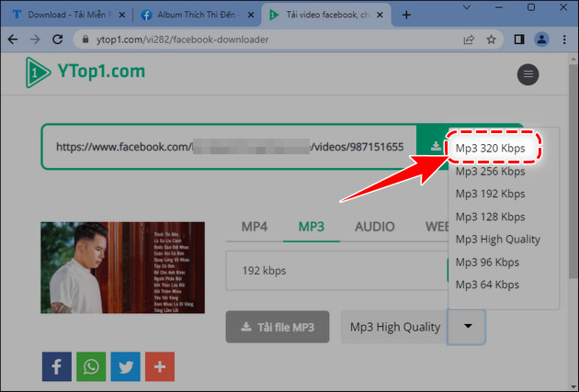Choose Mp3 128 Kbps from list
The width and height of the screenshot is (579, 392).
point(491,216)
